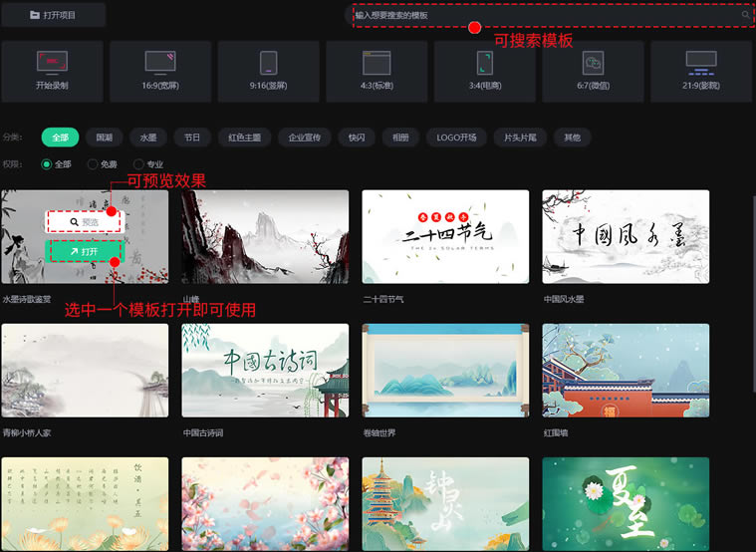Open the 卷轴世界 template thumbnail
The height and width of the screenshot is (552, 756).
click(x=445, y=370)
